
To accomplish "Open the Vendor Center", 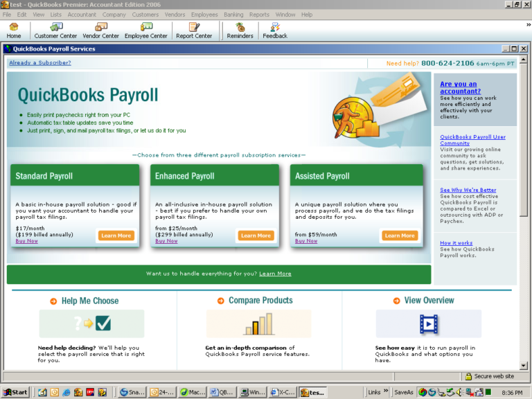I will [x=100, y=30].
